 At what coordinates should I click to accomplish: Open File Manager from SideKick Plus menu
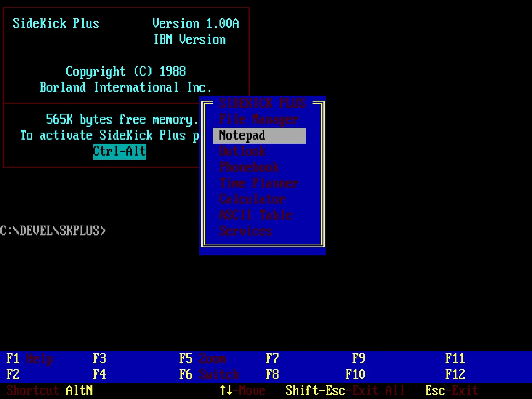point(259,120)
